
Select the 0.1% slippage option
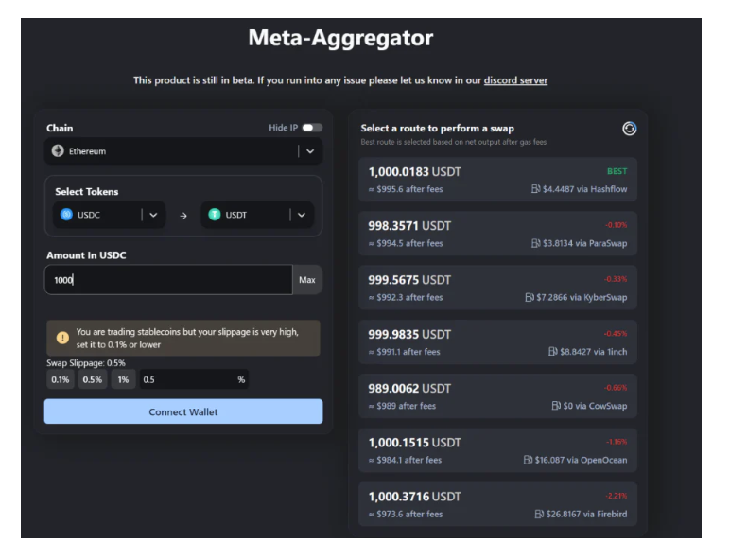[x=61, y=379]
